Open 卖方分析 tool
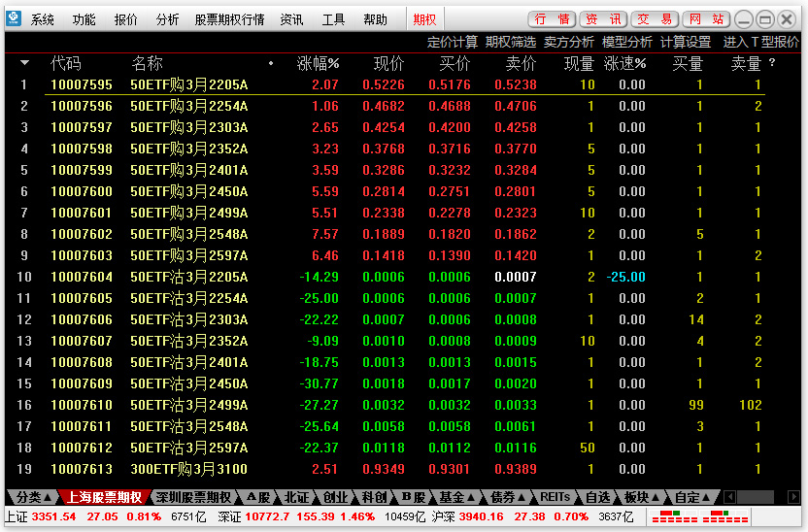 point(569,43)
